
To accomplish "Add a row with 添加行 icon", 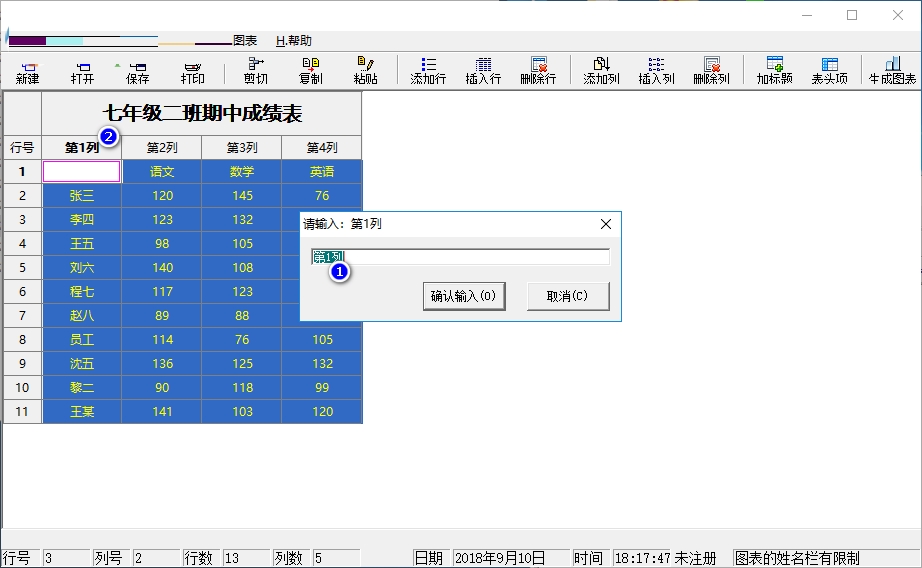I will click(x=428, y=70).
